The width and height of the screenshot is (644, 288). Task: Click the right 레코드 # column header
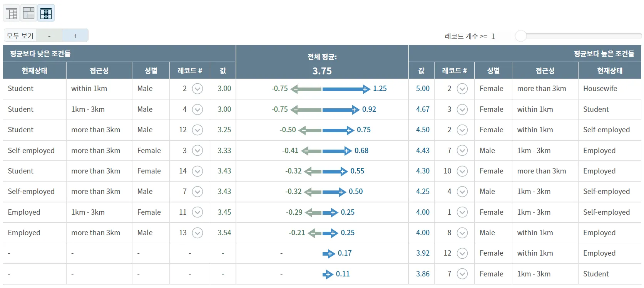pyautogui.click(x=454, y=71)
